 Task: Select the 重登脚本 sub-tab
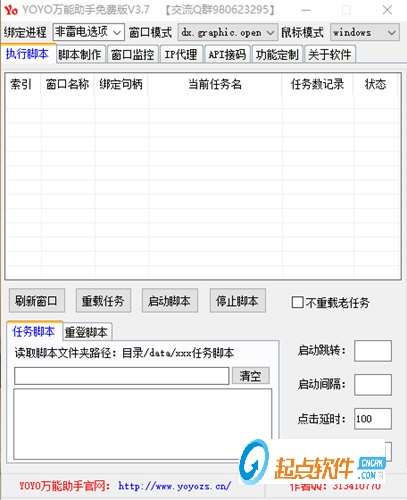pos(87,332)
